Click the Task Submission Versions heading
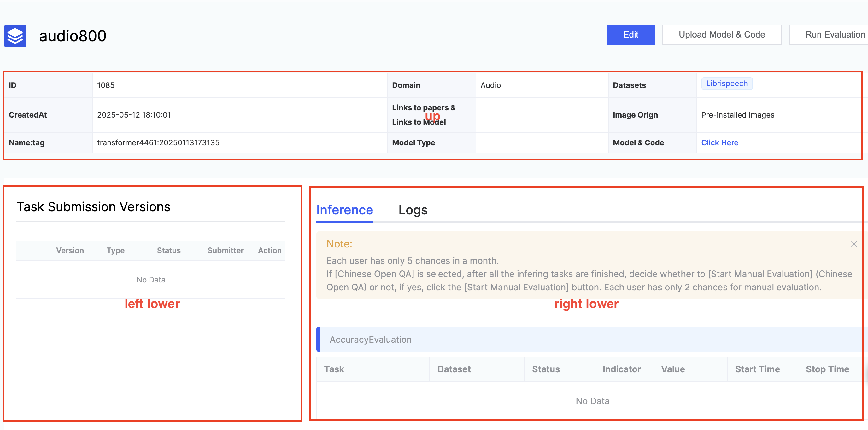The width and height of the screenshot is (868, 430). click(x=93, y=207)
